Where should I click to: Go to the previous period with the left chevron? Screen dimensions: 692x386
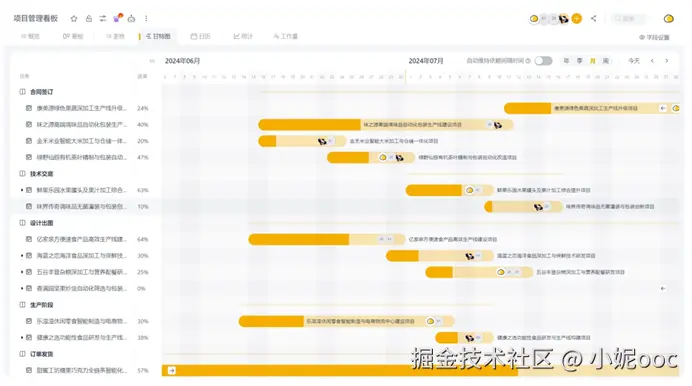pyautogui.click(x=652, y=61)
